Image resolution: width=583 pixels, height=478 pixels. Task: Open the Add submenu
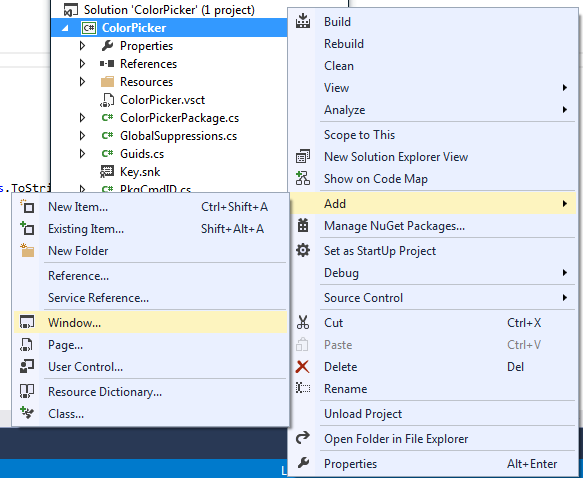[433, 203]
